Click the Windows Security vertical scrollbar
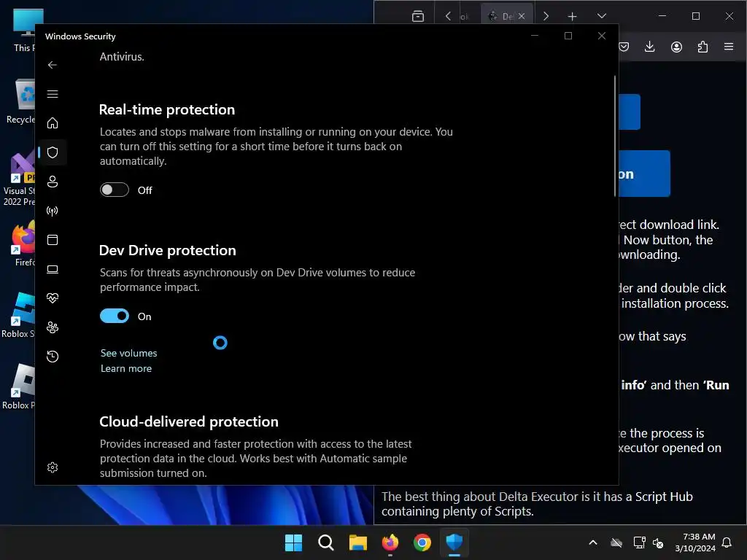The width and height of the screenshot is (747, 560). [x=614, y=136]
